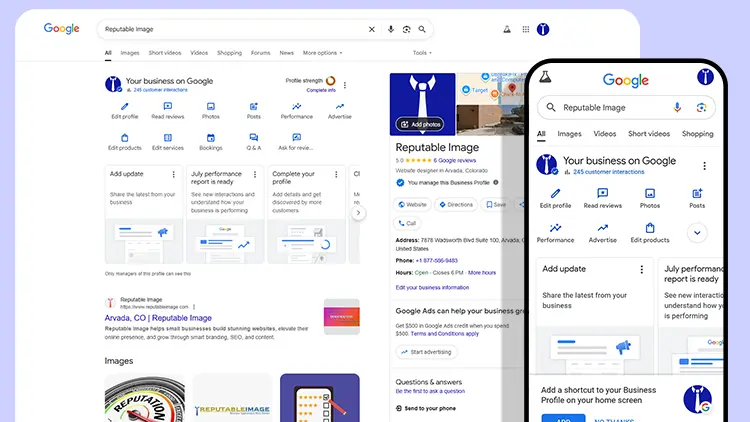Open Edit products on desktop
This screenshot has width=750, height=422.
tap(125, 142)
